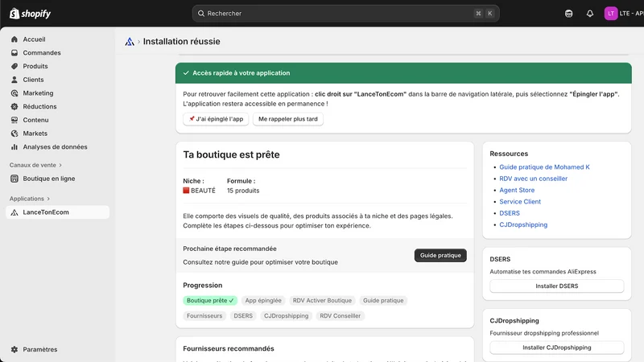This screenshot has height=362, width=644.
Task: Click the Accueil home icon
Action: (14, 39)
